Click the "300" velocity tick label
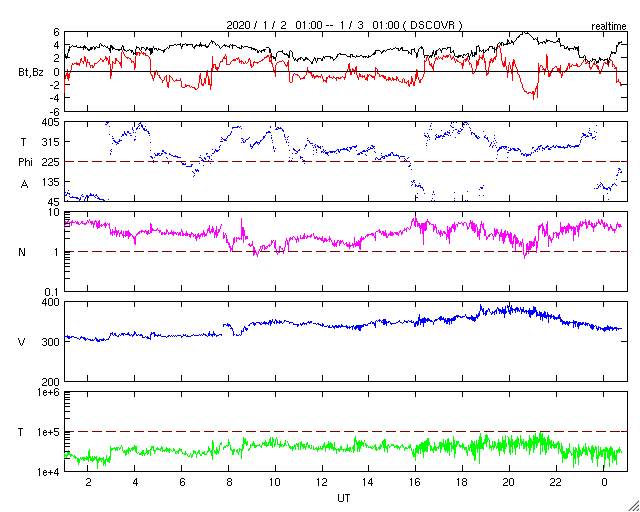The height and width of the screenshot is (512, 640). (53, 342)
